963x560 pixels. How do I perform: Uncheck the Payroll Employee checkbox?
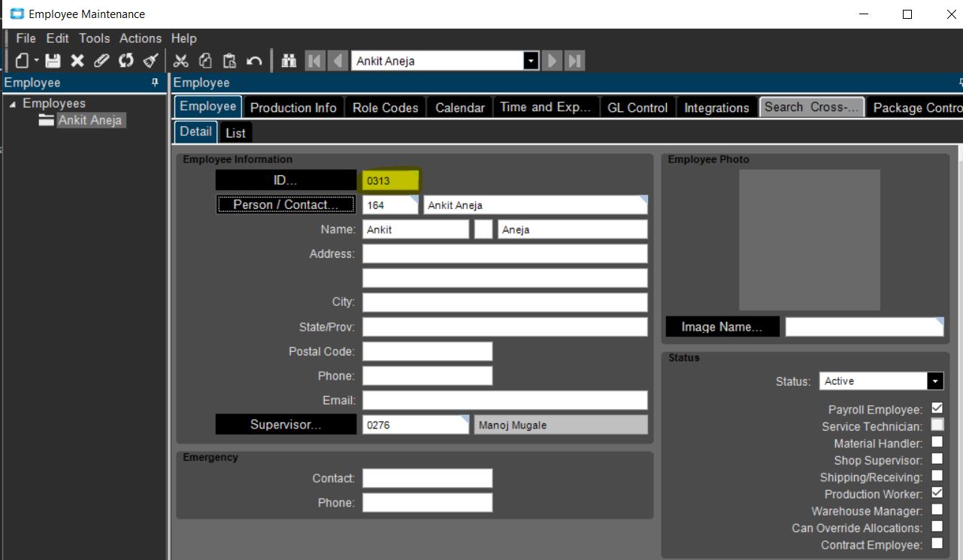click(x=937, y=408)
